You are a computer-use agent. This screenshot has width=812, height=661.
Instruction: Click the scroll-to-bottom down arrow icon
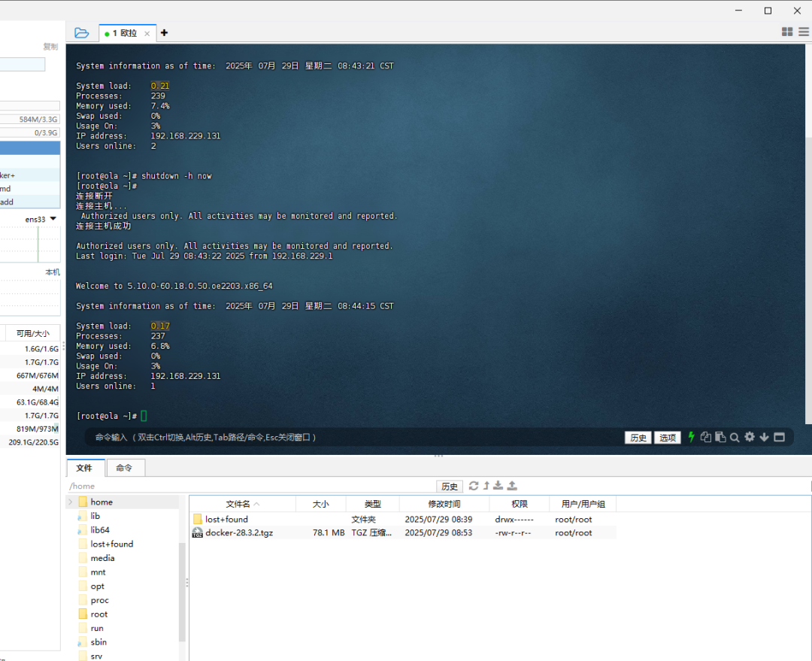pyautogui.click(x=764, y=437)
